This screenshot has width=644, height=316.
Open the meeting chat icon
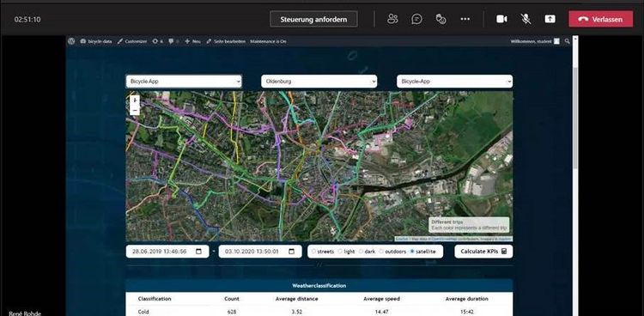click(x=416, y=19)
